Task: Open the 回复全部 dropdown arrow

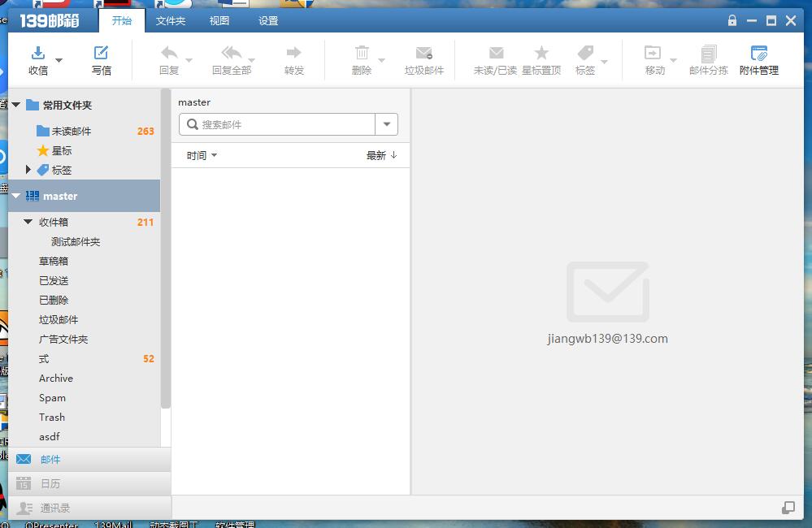Action: 252,61
